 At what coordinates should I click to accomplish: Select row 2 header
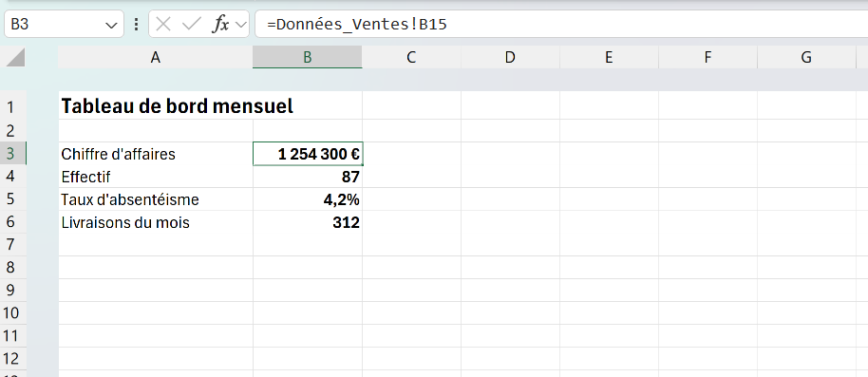(x=12, y=130)
